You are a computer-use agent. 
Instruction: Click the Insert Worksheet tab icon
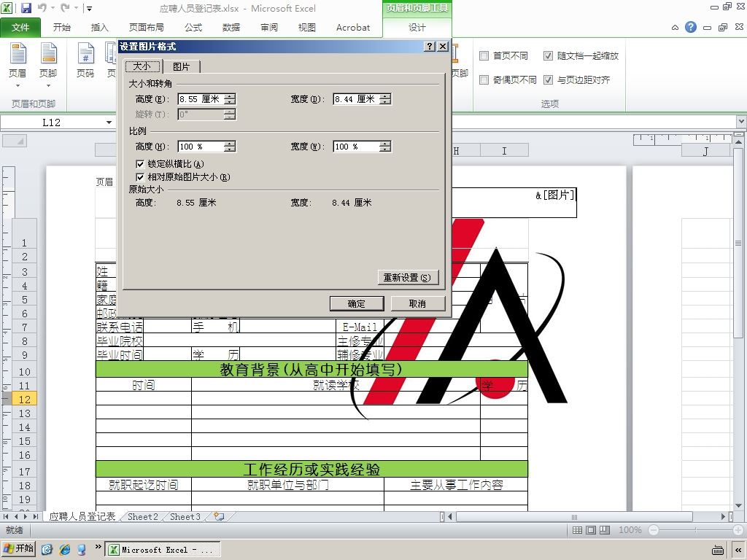219,516
